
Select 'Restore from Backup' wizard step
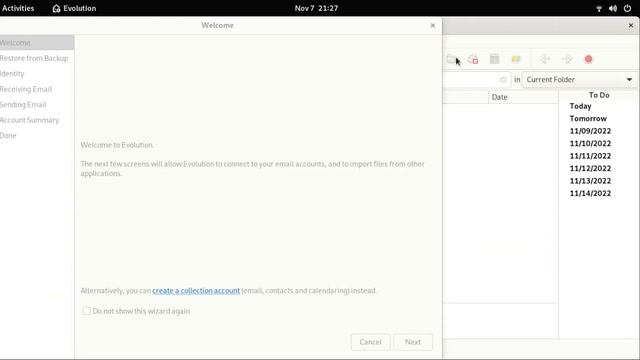(x=37, y=58)
